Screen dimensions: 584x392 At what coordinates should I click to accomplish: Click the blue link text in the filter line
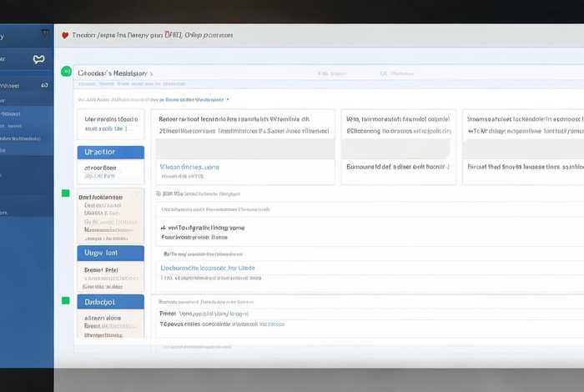192,100
